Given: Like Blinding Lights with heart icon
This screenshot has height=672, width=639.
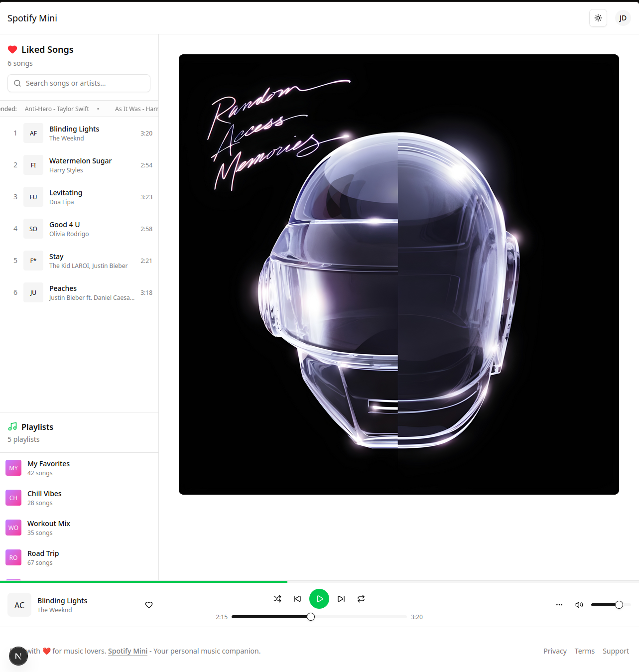Looking at the screenshot, I should point(149,605).
